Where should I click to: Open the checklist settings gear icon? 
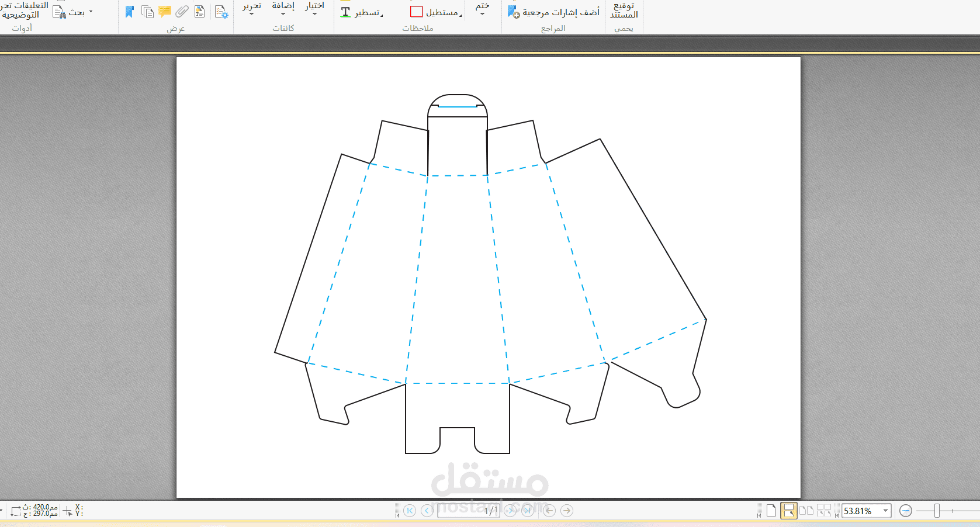click(x=221, y=12)
